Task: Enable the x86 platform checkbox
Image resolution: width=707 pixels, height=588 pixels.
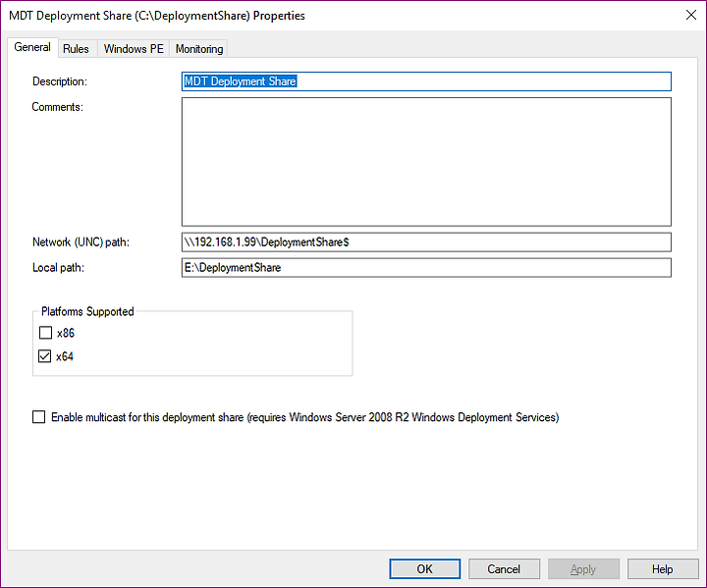Action: pos(45,333)
